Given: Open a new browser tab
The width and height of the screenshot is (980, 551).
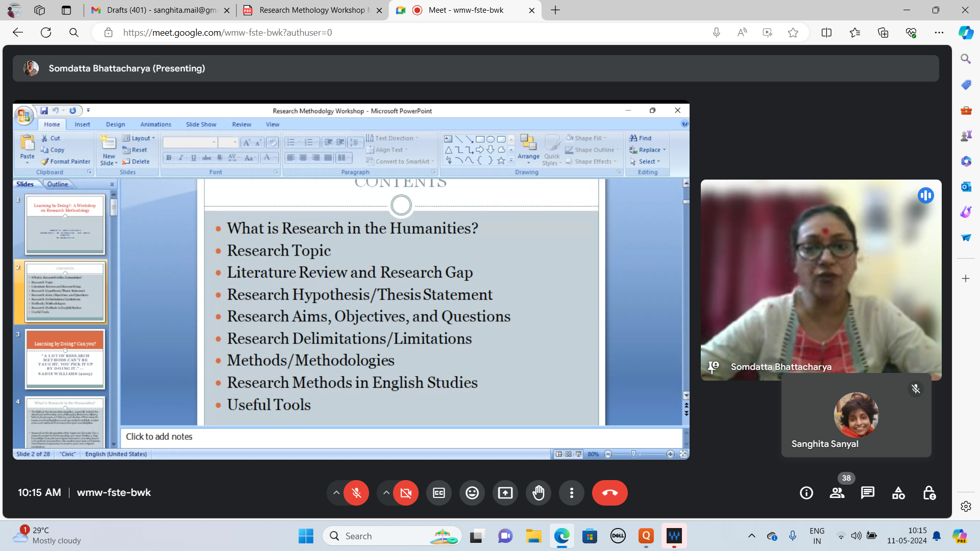Looking at the screenshot, I should tap(555, 10).
